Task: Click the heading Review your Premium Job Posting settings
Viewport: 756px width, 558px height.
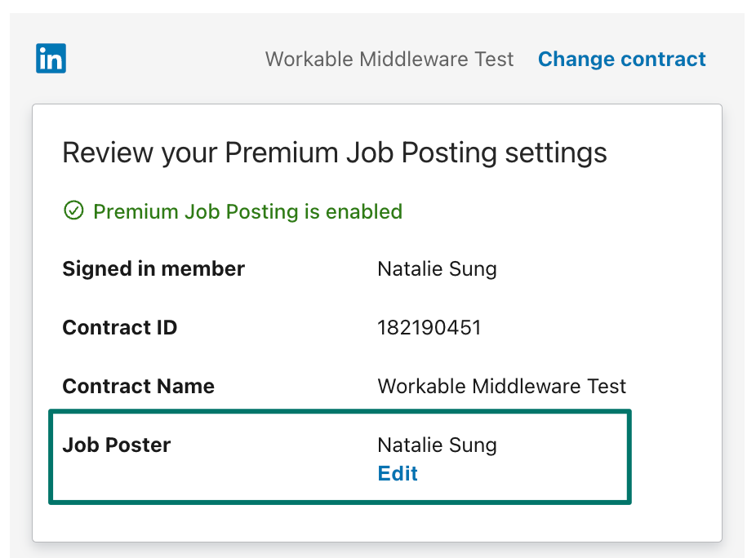Action: [x=335, y=153]
